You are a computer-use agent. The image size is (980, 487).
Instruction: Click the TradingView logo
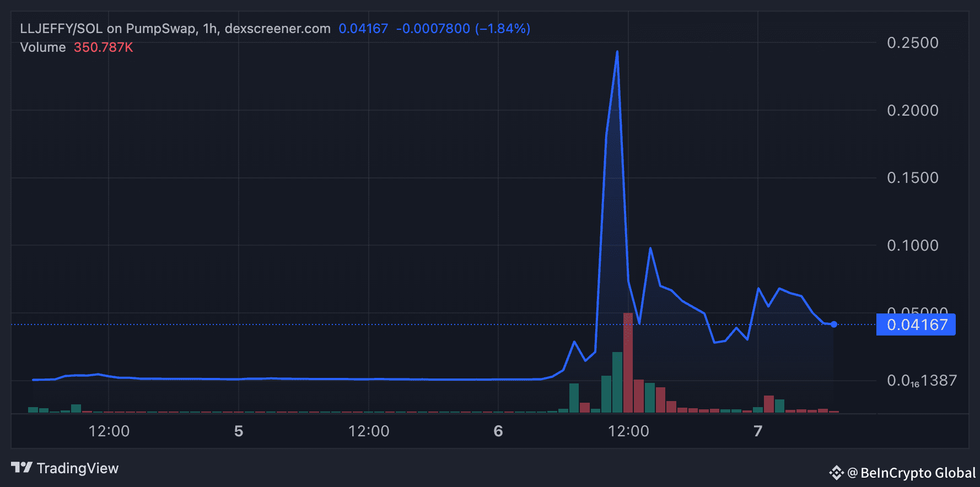click(64, 468)
